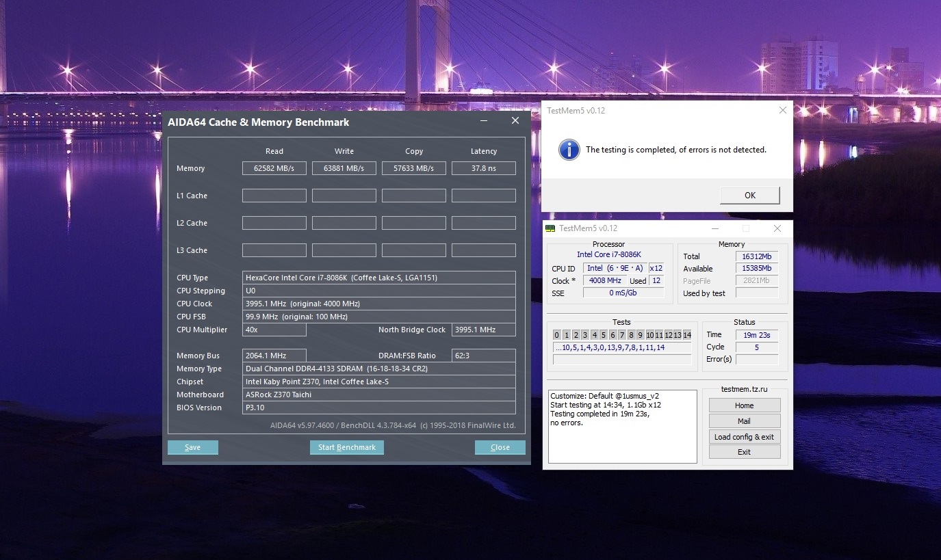Click the empty L1 Cache Latency field
The height and width of the screenshot is (560, 941).
pyautogui.click(x=484, y=196)
